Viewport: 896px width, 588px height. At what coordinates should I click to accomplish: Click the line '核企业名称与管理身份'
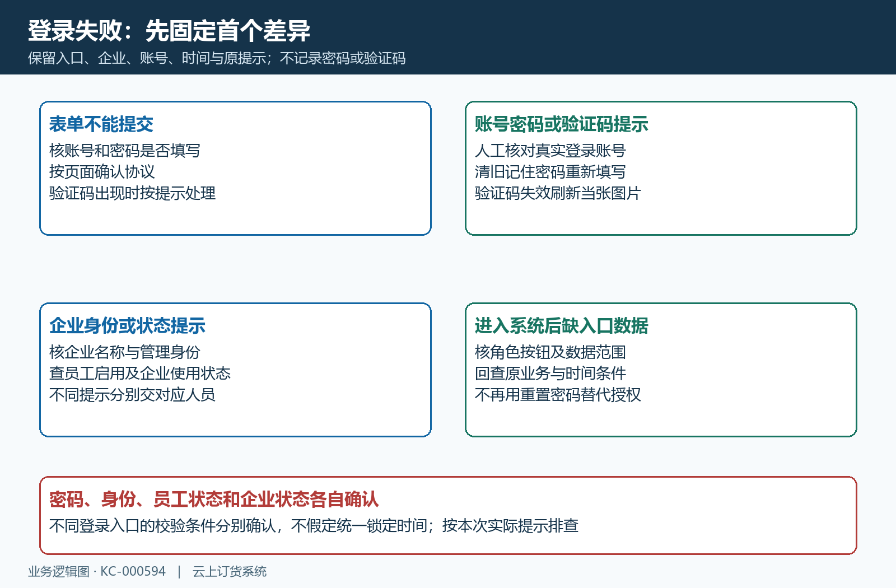point(125,352)
